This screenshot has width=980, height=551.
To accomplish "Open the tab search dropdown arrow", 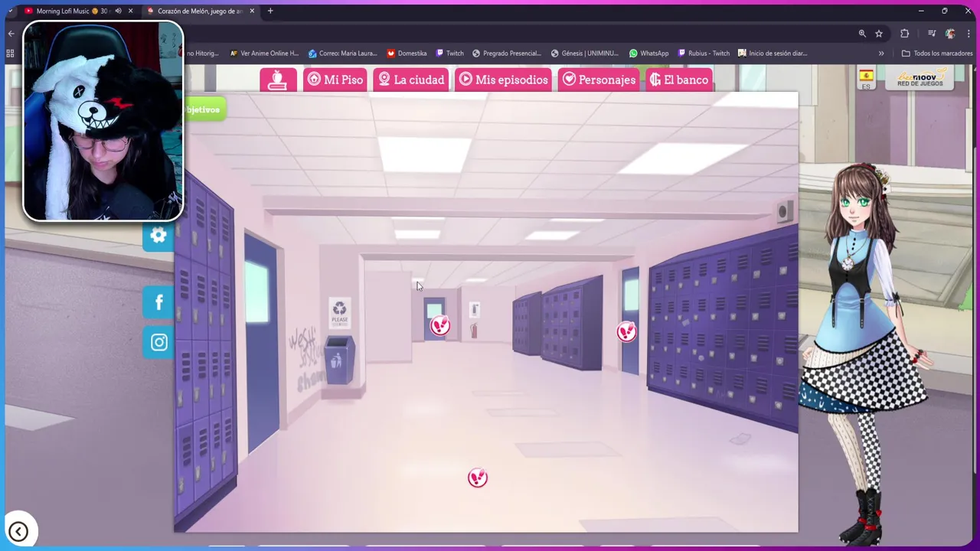I will pyautogui.click(x=10, y=11).
